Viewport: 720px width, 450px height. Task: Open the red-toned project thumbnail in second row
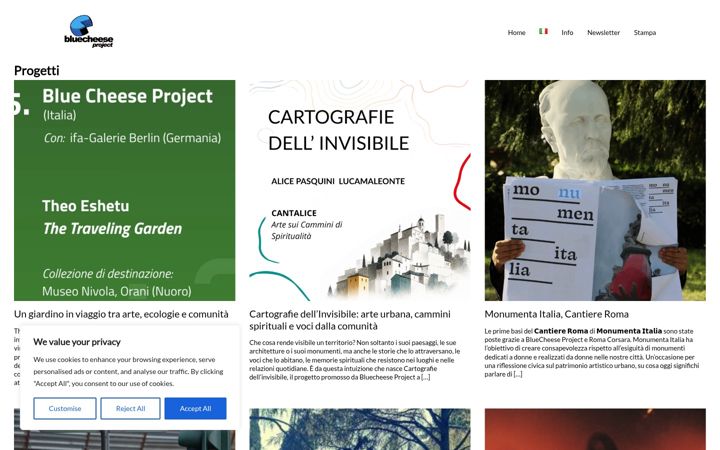coord(595,429)
